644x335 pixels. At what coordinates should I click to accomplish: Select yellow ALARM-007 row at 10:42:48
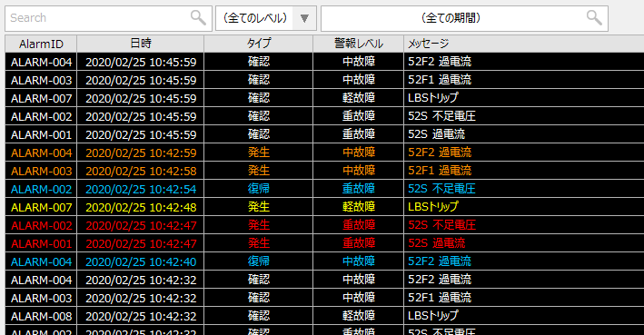pos(324,206)
